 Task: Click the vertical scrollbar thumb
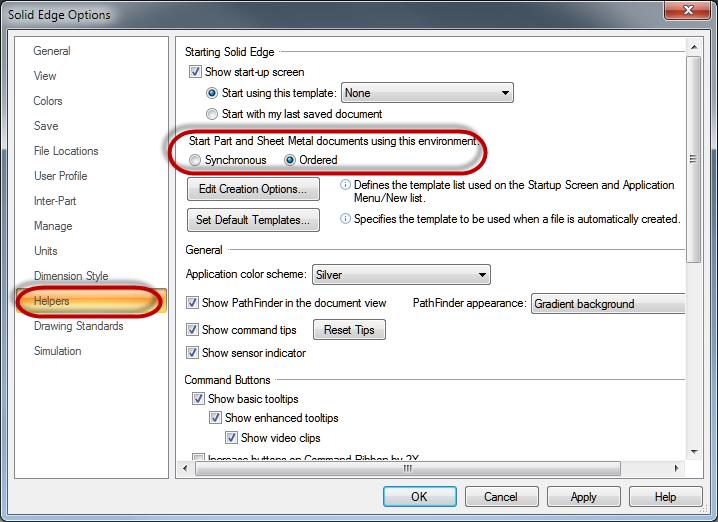(x=694, y=159)
